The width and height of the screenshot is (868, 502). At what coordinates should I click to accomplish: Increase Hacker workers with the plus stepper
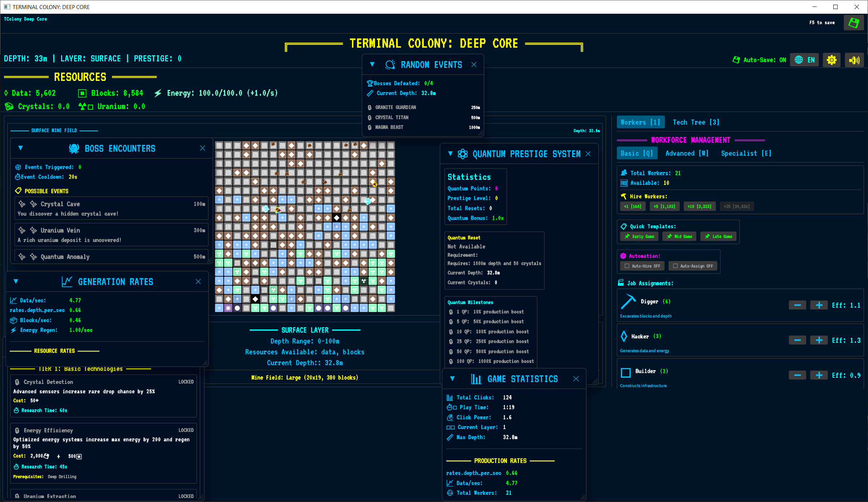pyautogui.click(x=818, y=340)
